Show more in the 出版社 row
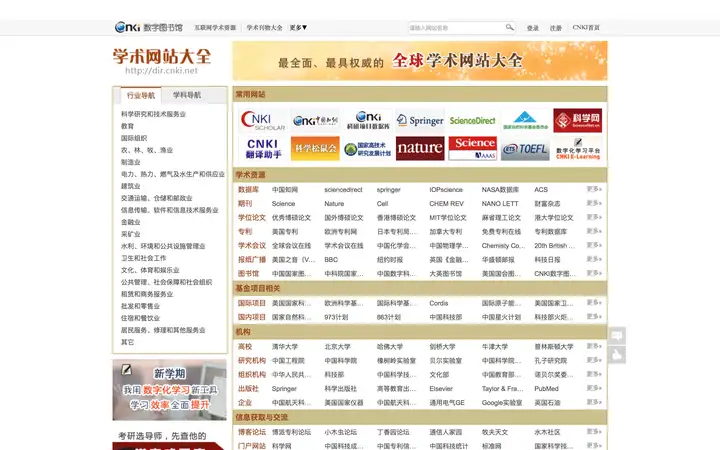Screen dimensions: 720x450 click(594, 388)
